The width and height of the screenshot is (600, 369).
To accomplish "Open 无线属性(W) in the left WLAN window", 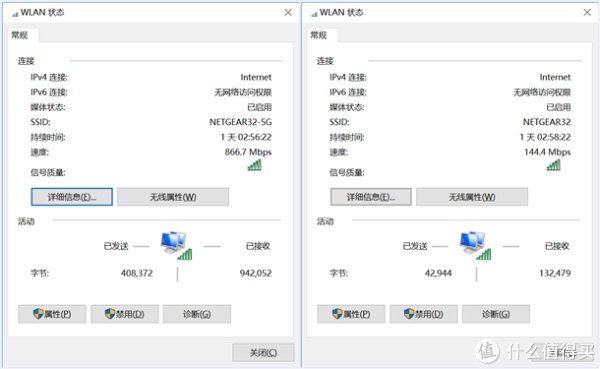I will (x=173, y=197).
